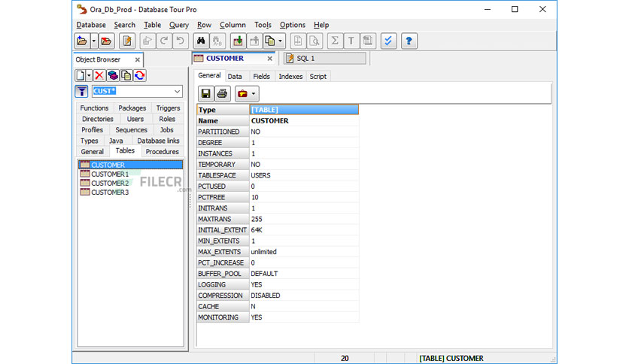This screenshot has width=629, height=364.
Task: Click the red X delete object icon
Action: [x=99, y=75]
